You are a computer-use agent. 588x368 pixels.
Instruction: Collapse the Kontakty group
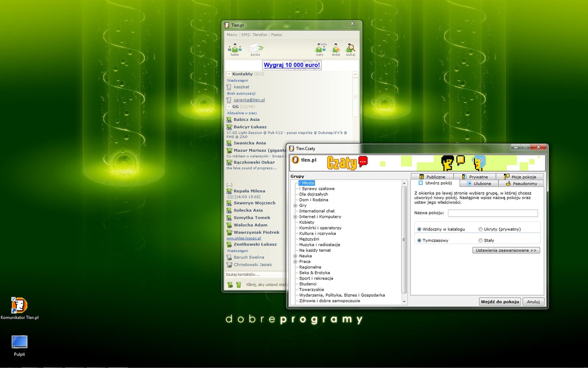pos(229,74)
